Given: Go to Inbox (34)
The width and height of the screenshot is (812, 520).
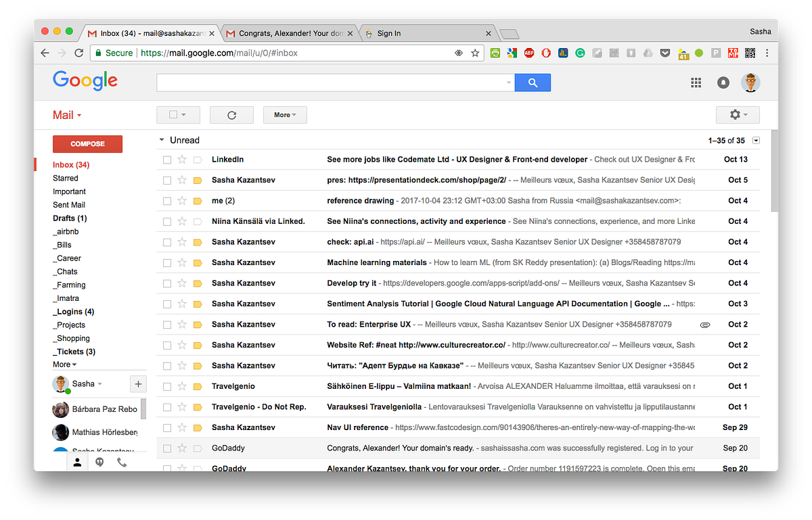Looking at the screenshot, I should (71, 165).
